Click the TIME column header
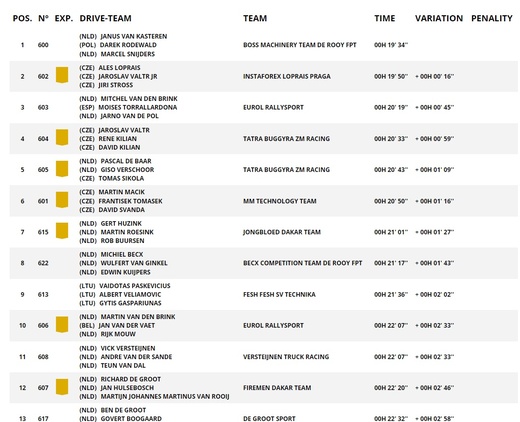 (x=385, y=18)
